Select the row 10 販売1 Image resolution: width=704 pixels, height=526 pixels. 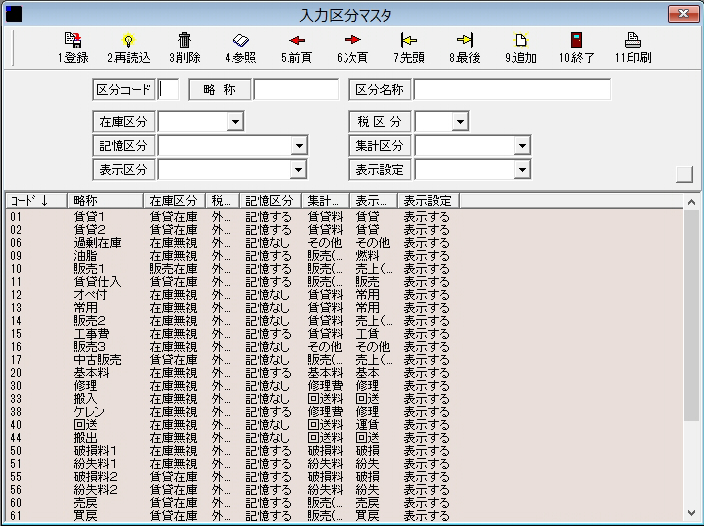[90, 269]
